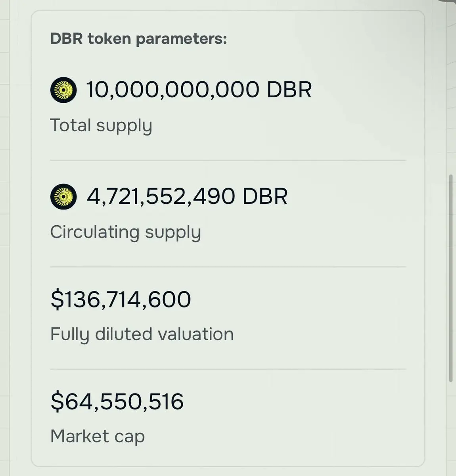The height and width of the screenshot is (476, 456).
Task: Click the DBR token icon beside circulating supply
Action: click(63, 197)
